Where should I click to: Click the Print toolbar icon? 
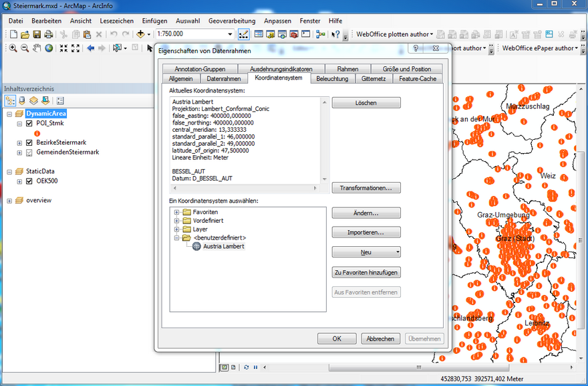coord(49,34)
